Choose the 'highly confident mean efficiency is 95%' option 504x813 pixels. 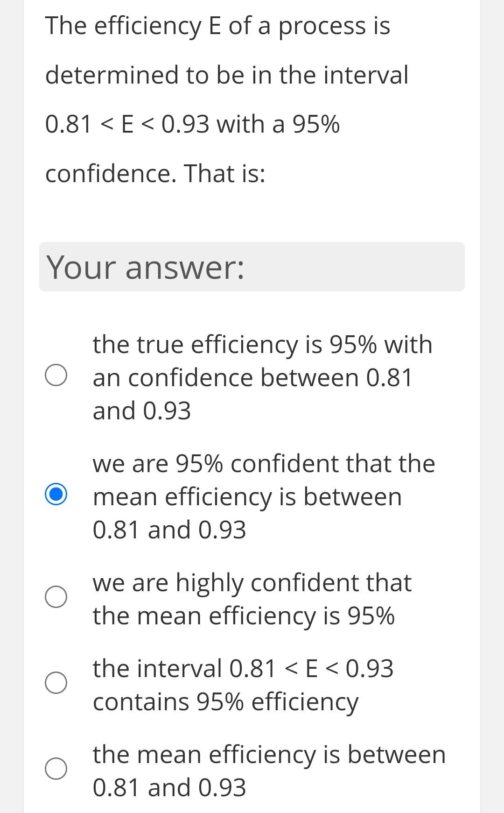click(56, 596)
